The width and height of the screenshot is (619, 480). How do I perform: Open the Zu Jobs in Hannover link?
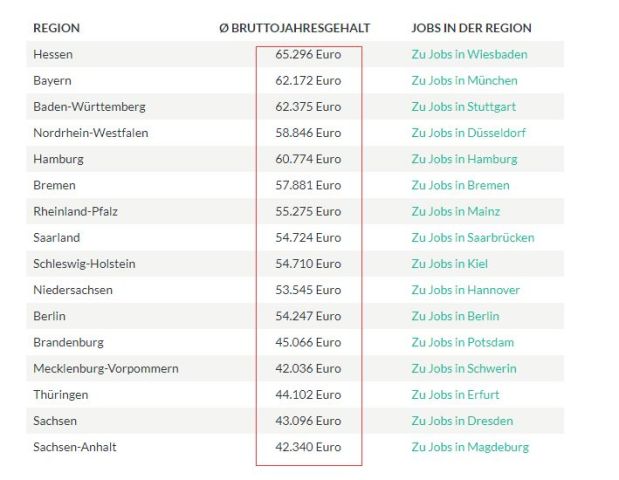click(x=465, y=290)
